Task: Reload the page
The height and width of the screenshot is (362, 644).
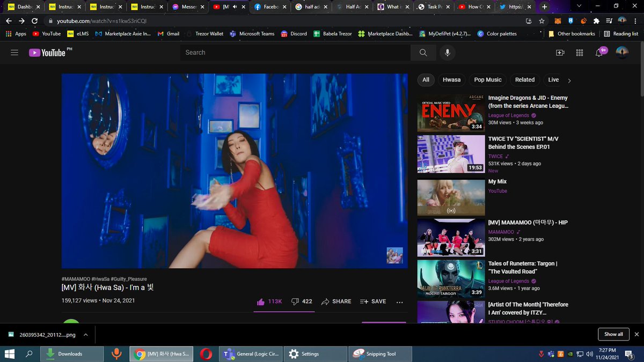Action: point(35,21)
